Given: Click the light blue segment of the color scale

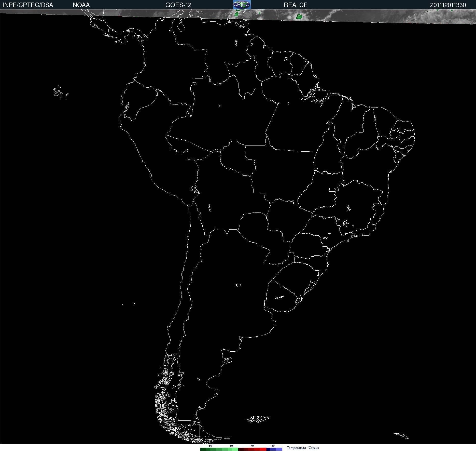Looking at the screenshot, I should (x=279, y=449).
